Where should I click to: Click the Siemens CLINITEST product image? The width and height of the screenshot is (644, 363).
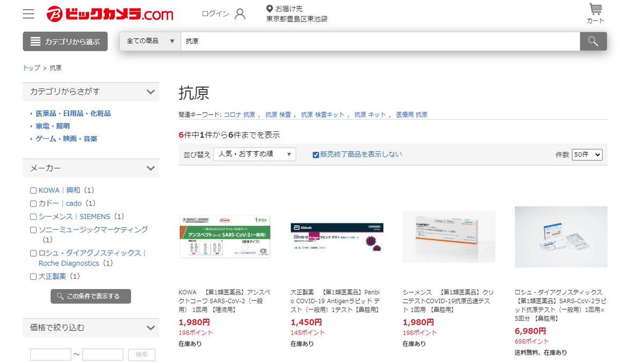pyautogui.click(x=449, y=236)
